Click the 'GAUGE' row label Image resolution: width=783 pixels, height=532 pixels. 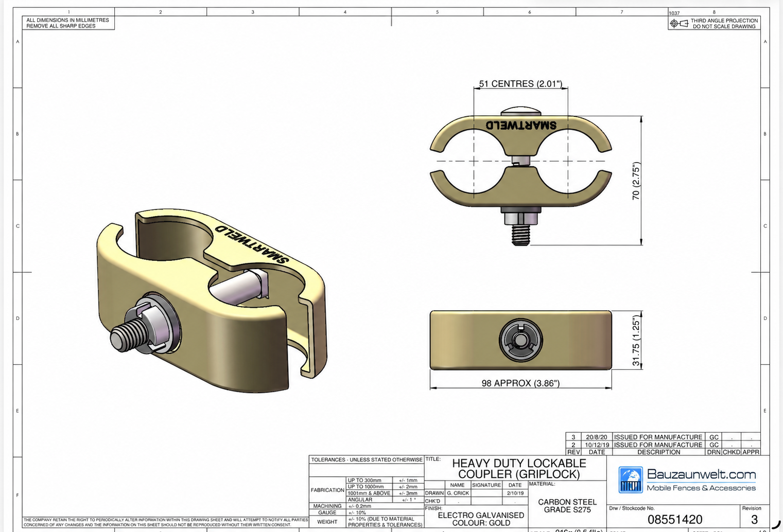pos(327,512)
